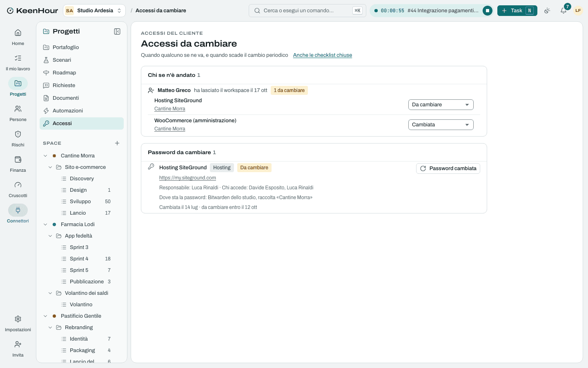Open Anche le checklist chiuse link
This screenshot has width=588, height=368.
coord(323,55)
